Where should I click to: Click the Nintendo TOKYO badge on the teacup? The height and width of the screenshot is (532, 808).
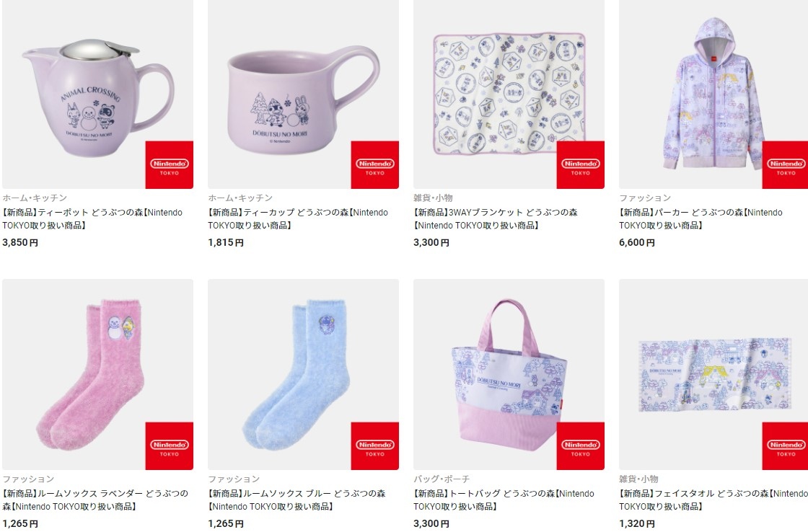pos(374,165)
